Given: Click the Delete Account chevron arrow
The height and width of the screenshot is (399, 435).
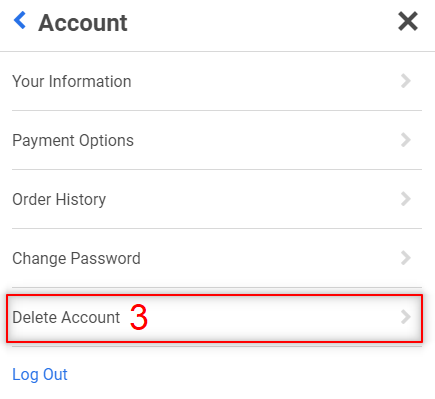Looking at the screenshot, I should pos(406,317).
